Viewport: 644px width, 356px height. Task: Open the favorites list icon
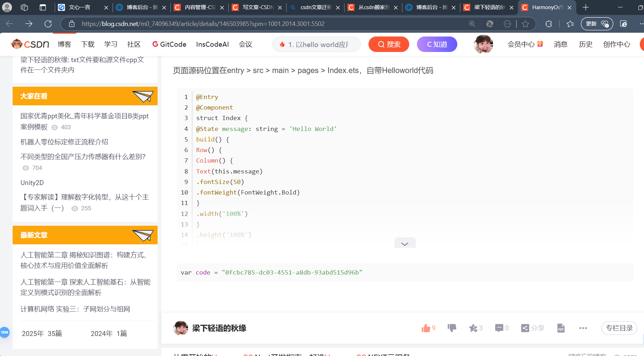pyautogui.click(x=570, y=24)
